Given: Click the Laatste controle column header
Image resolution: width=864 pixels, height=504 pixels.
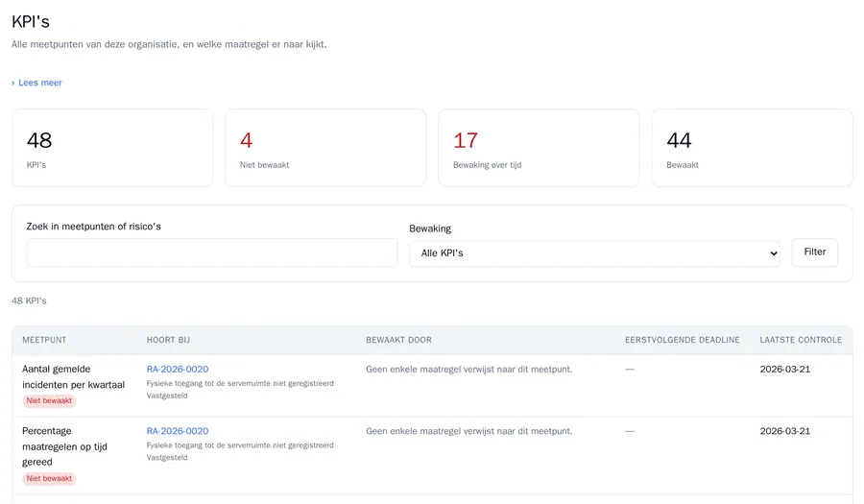Looking at the screenshot, I should [x=801, y=340].
